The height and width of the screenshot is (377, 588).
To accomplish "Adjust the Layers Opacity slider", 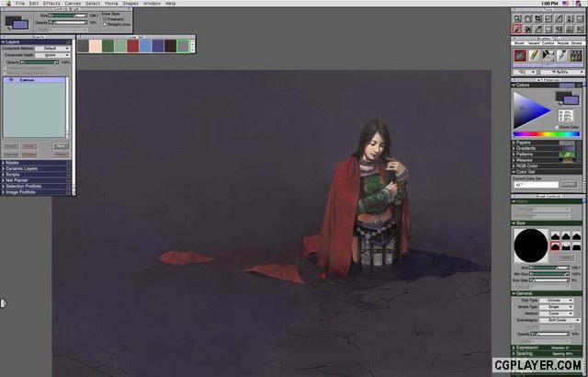I will click(x=40, y=63).
